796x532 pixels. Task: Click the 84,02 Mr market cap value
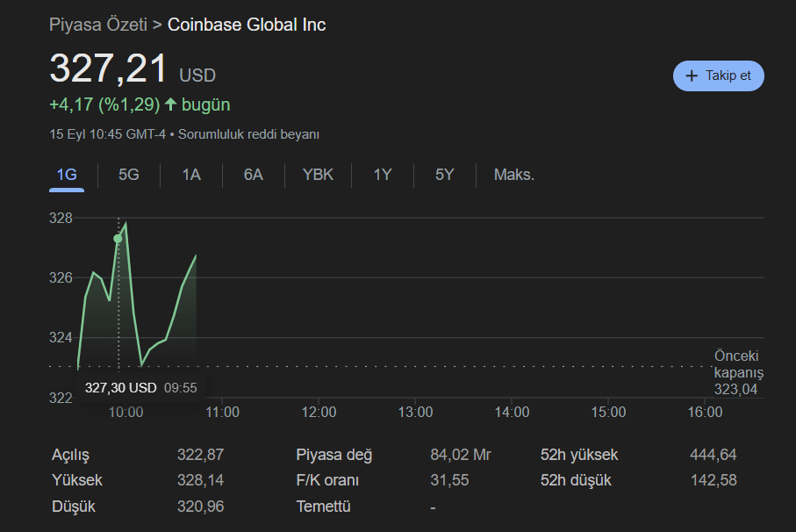pyautogui.click(x=460, y=455)
